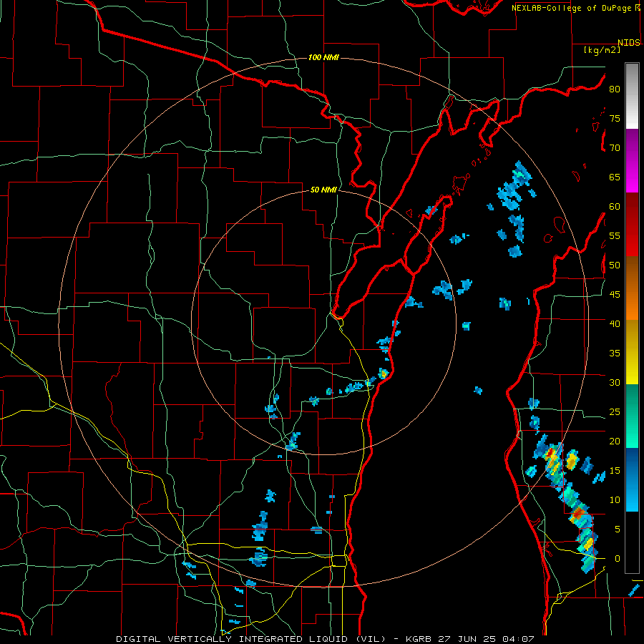Click the NIDS label

pyautogui.click(x=629, y=42)
